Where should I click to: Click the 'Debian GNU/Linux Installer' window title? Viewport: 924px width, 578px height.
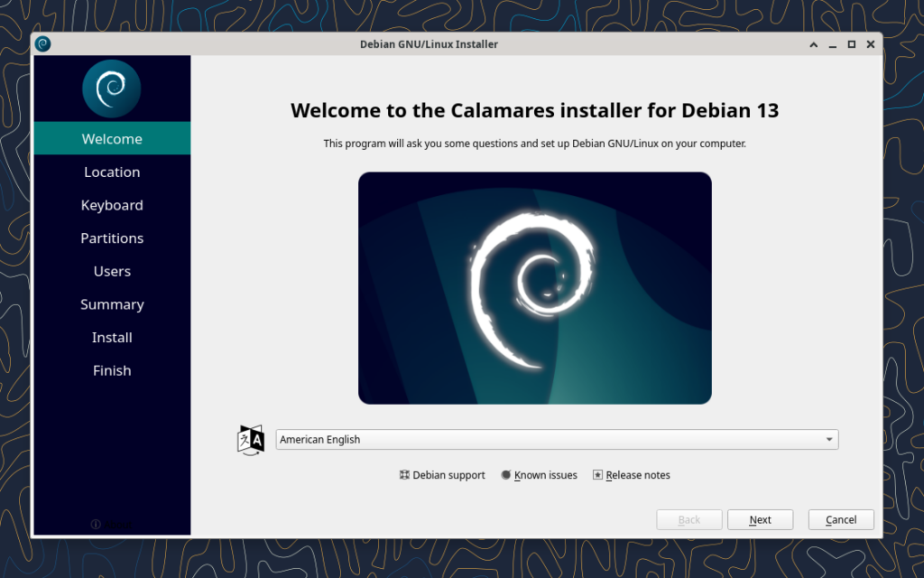pos(429,44)
